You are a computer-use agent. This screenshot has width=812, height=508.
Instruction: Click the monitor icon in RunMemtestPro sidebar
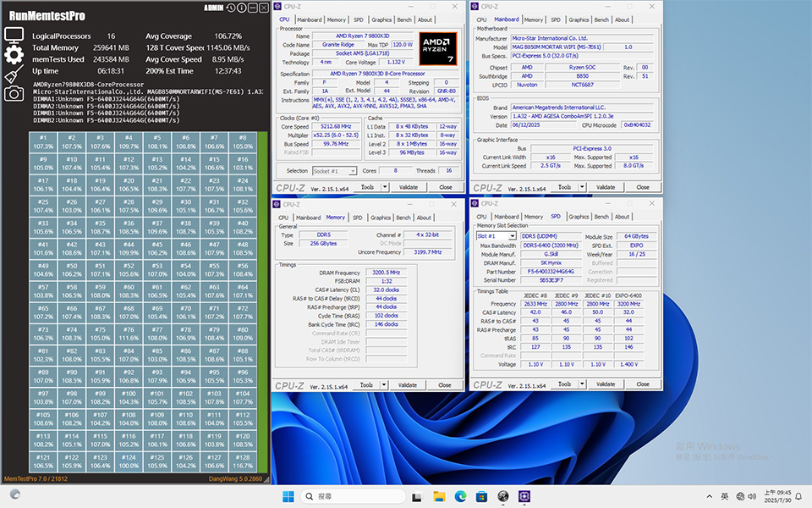[14, 34]
